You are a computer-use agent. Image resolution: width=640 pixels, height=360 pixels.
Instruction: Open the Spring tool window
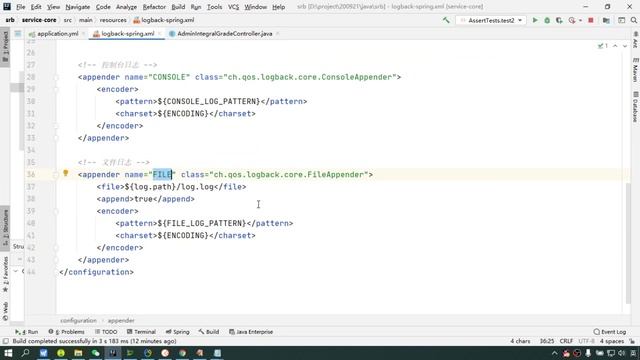(x=178, y=332)
